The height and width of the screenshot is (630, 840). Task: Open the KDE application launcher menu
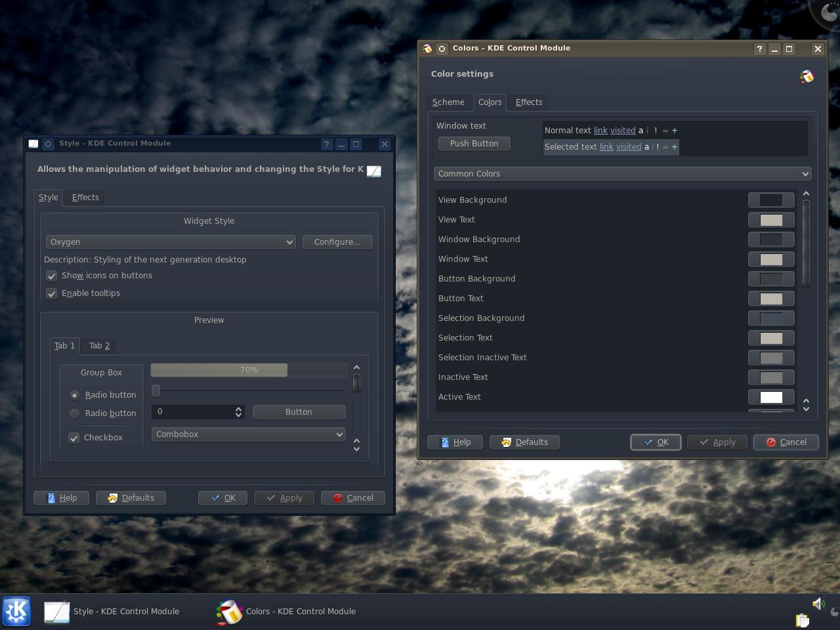click(16, 611)
